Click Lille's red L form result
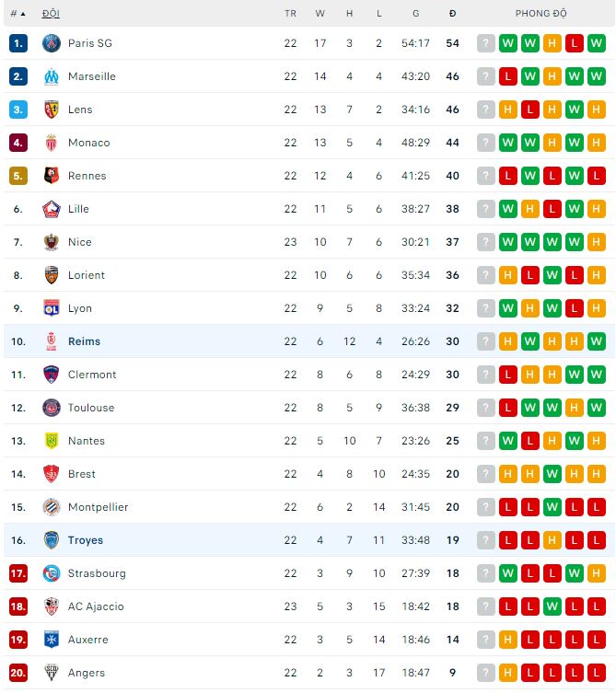Screen dimensions: 616x693 coord(552,209)
